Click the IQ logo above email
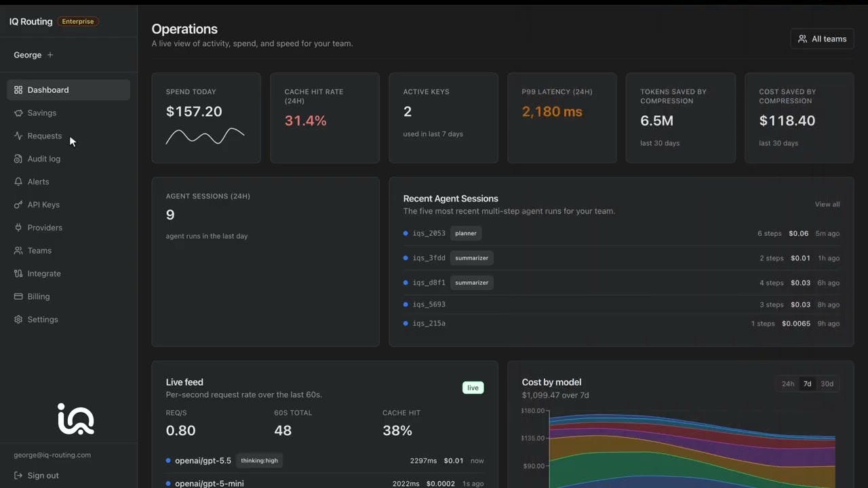The width and height of the screenshot is (868, 488). (75, 419)
